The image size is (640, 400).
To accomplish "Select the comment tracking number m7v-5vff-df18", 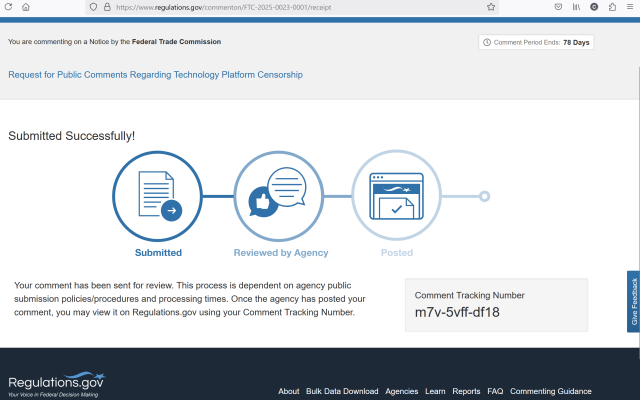I will 457,312.
